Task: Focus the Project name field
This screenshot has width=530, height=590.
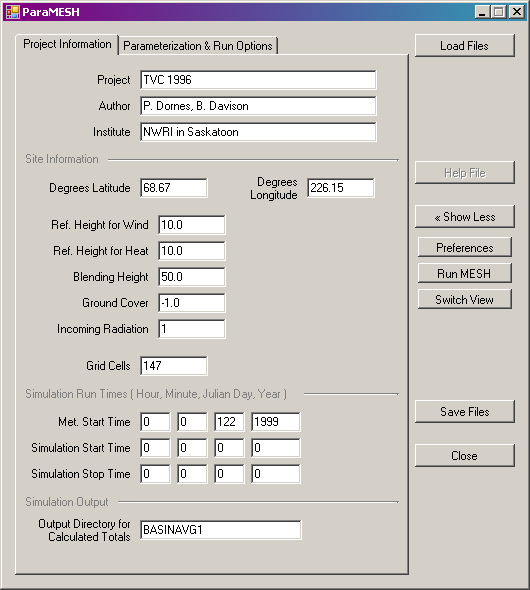Action: coord(258,80)
